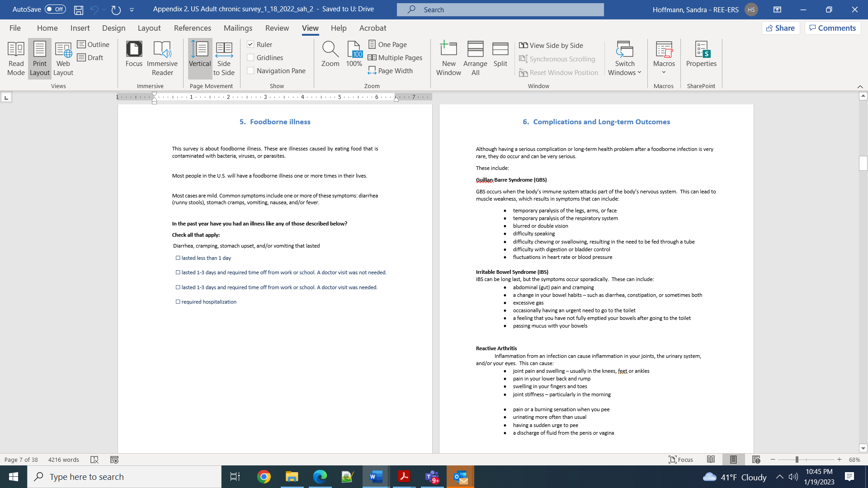
Task: Open Read Mode view
Action: tap(16, 59)
